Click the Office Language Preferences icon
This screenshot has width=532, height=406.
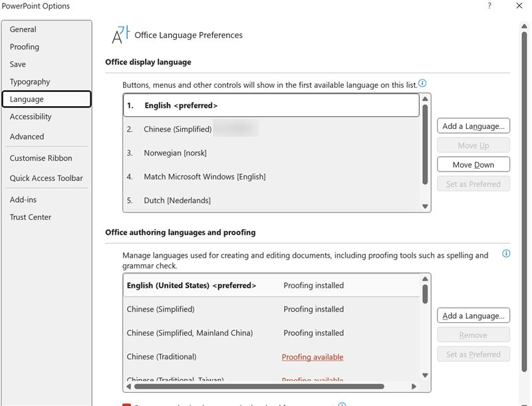pos(121,35)
